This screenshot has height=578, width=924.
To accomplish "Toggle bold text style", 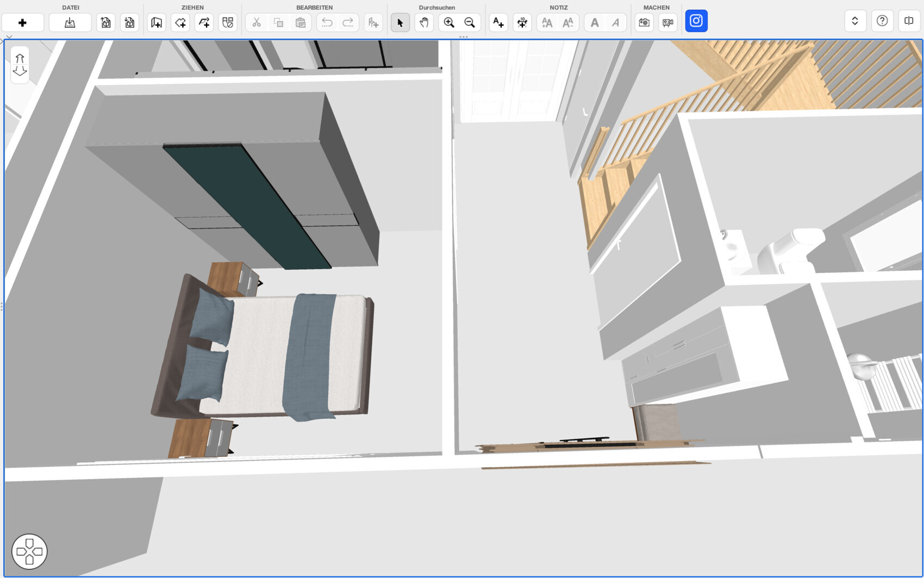I will pos(595,23).
